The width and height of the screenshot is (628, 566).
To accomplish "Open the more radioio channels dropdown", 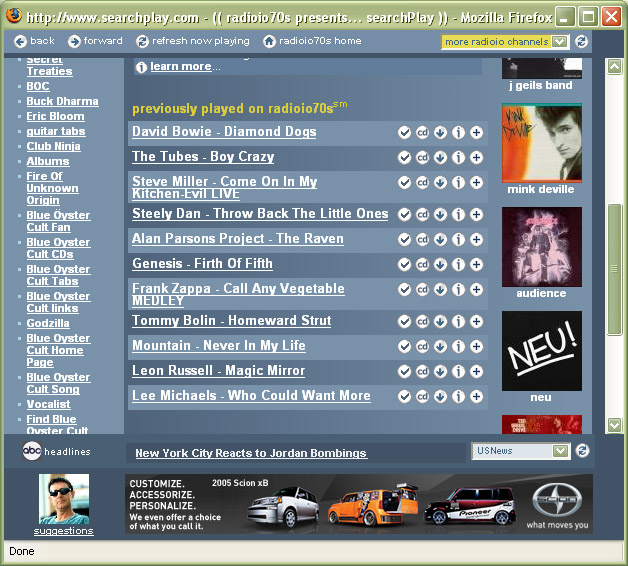I will pos(505,42).
